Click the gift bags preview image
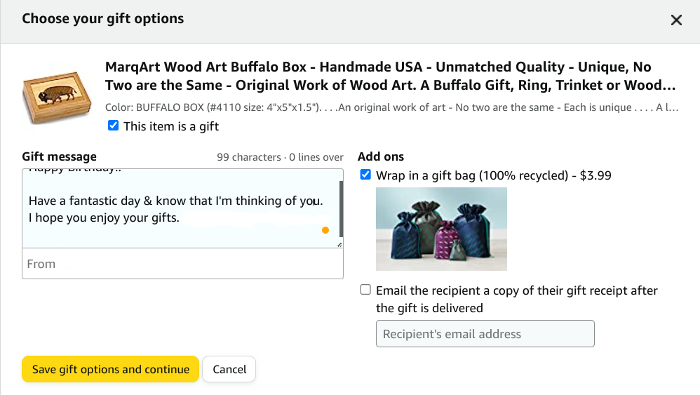 click(x=441, y=229)
